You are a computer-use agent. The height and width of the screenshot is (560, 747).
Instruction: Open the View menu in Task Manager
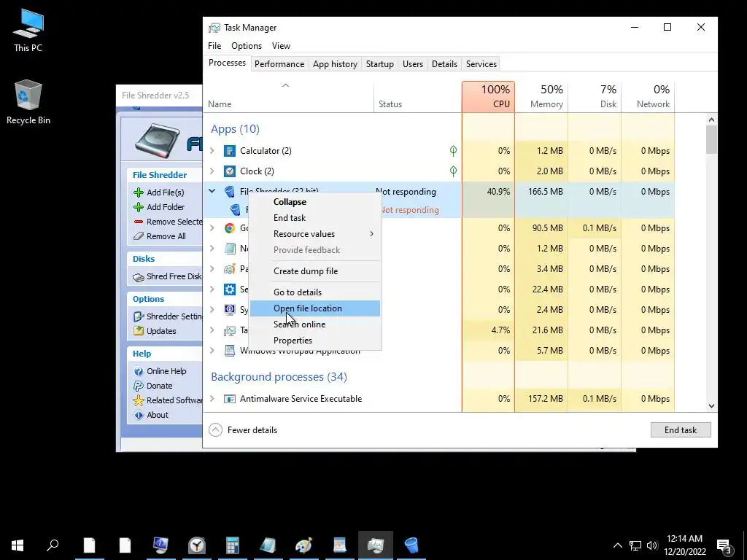[x=281, y=46]
